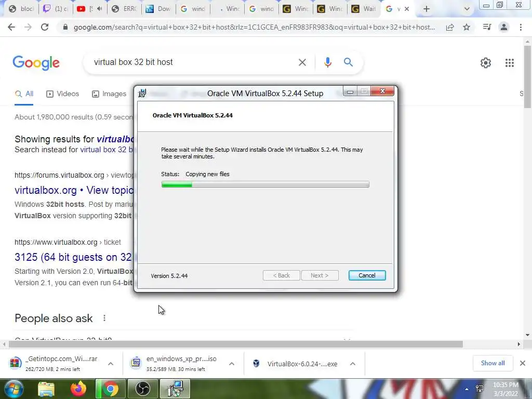Click the Chrome forward arrow
Viewport: 532px width, 399px height.
pos(28,27)
